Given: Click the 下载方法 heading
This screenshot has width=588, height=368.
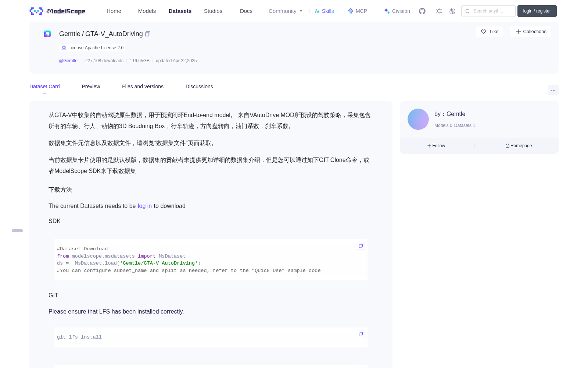Looking at the screenshot, I should 60,190.
